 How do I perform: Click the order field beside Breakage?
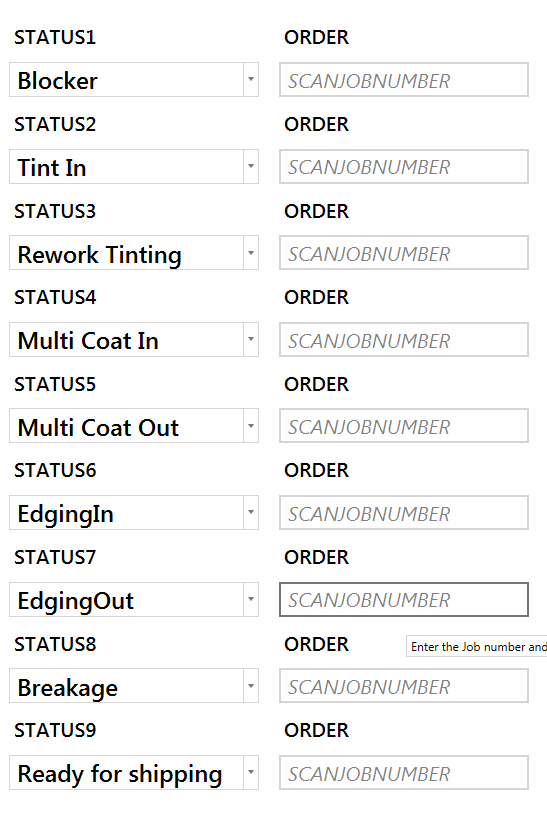(404, 686)
